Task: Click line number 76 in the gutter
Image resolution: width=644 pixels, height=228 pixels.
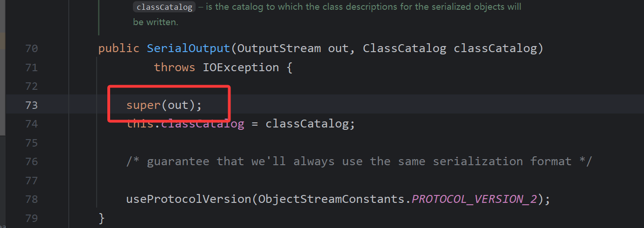Action: [32, 161]
